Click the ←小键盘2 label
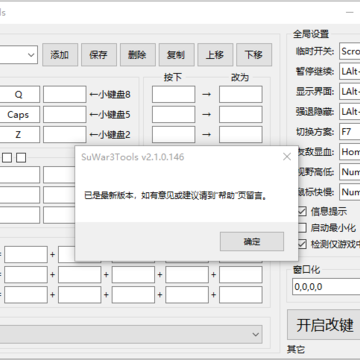This screenshot has height=360, width=360. (110, 135)
